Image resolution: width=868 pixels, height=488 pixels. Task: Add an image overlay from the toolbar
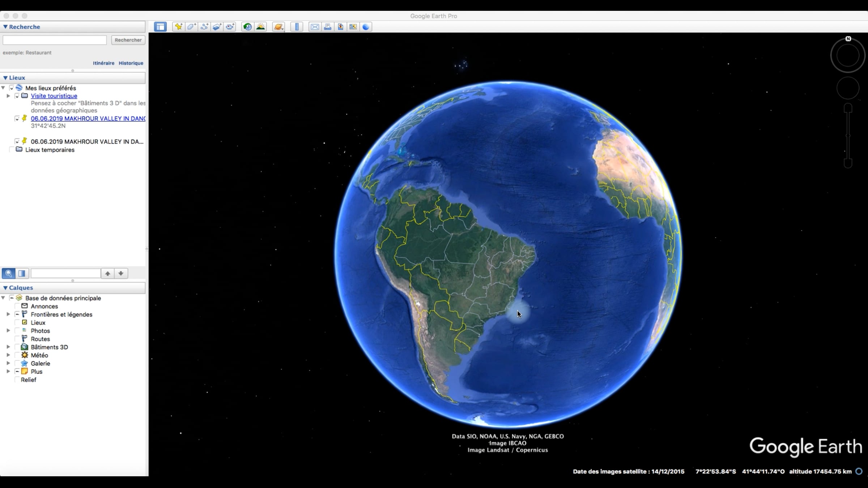[x=217, y=27]
